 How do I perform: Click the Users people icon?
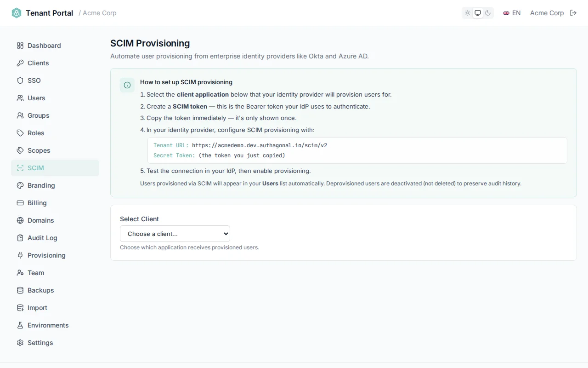(x=20, y=98)
